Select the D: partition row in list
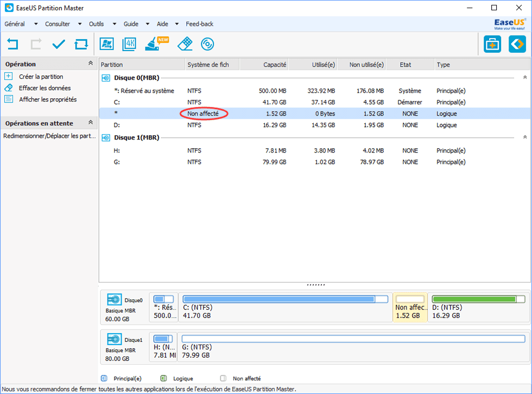 (314, 125)
